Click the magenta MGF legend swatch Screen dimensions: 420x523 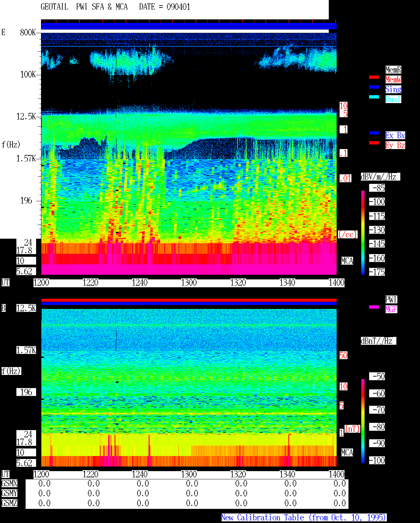(374, 307)
